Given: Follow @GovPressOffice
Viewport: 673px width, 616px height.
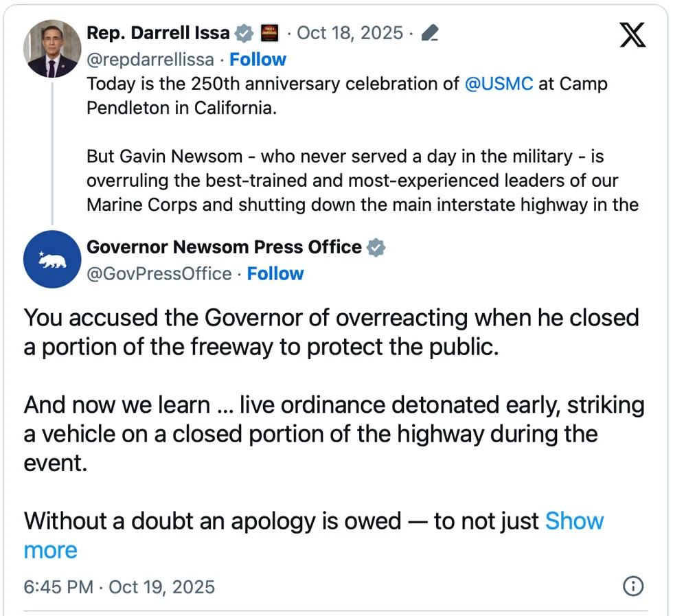Looking at the screenshot, I should pos(275,273).
